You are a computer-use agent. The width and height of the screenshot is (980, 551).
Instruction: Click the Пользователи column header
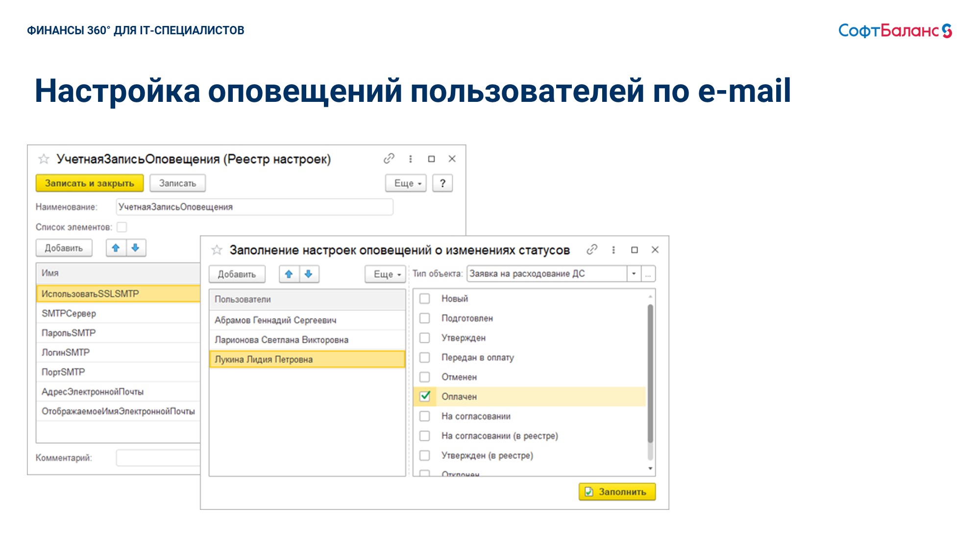point(307,299)
